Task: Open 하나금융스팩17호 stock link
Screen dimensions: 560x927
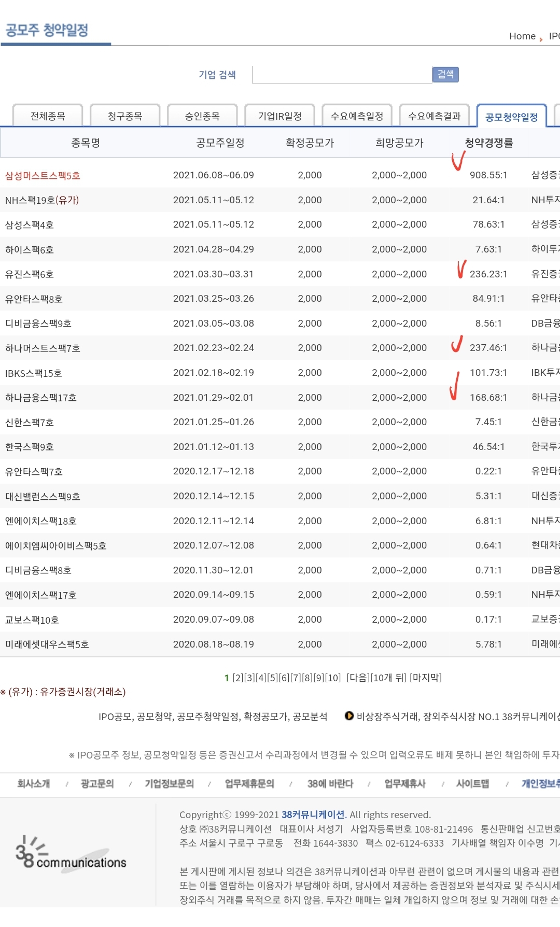Action: 41,397
